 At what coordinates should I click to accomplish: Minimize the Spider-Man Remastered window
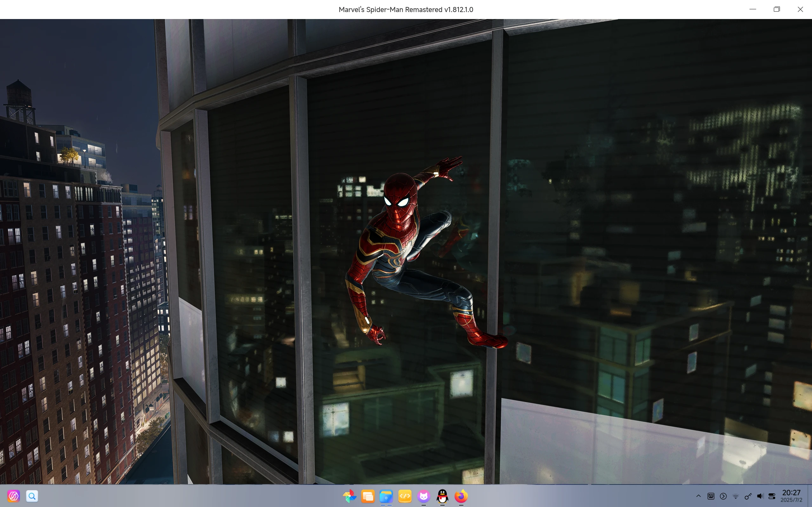[x=753, y=10]
